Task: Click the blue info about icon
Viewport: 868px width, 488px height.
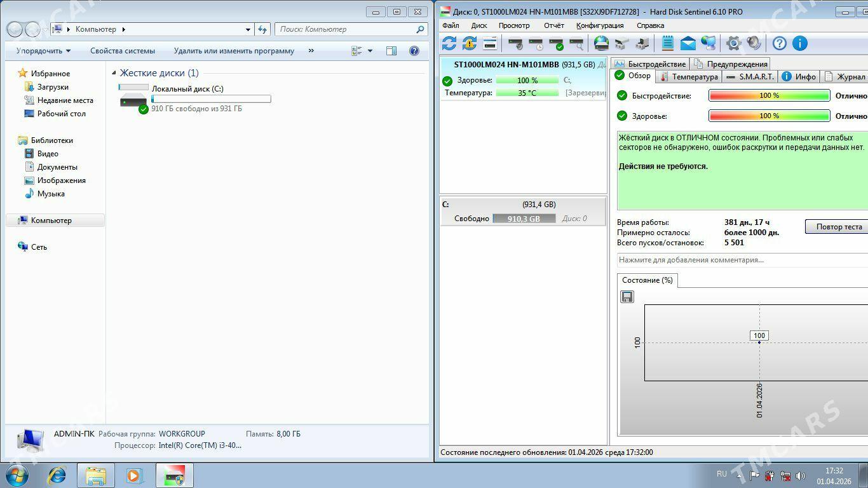Action: coord(799,43)
